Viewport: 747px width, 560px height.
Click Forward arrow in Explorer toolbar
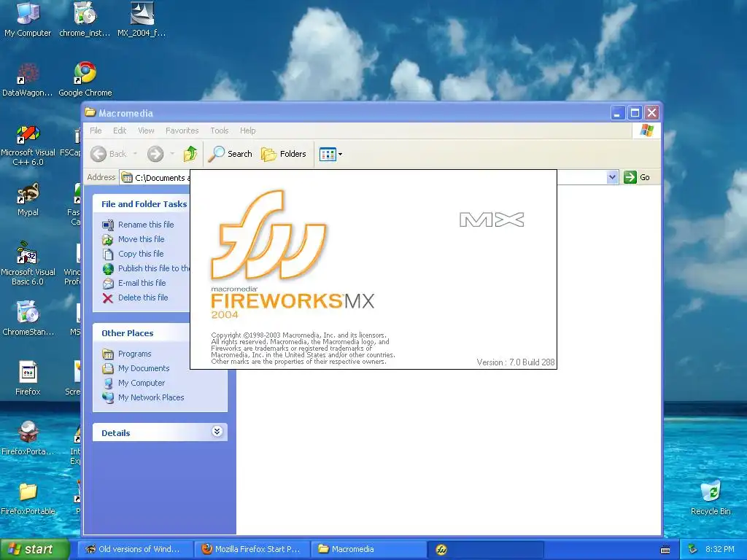coord(155,154)
